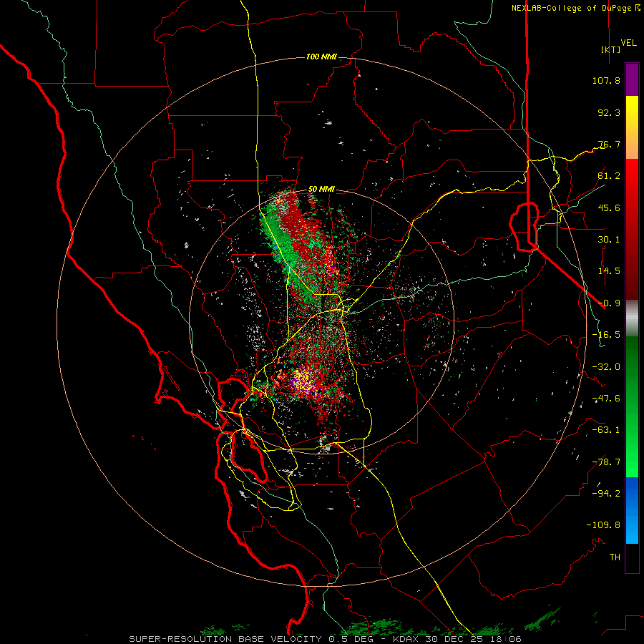Click the 100 NMI range ring label

pos(321,57)
